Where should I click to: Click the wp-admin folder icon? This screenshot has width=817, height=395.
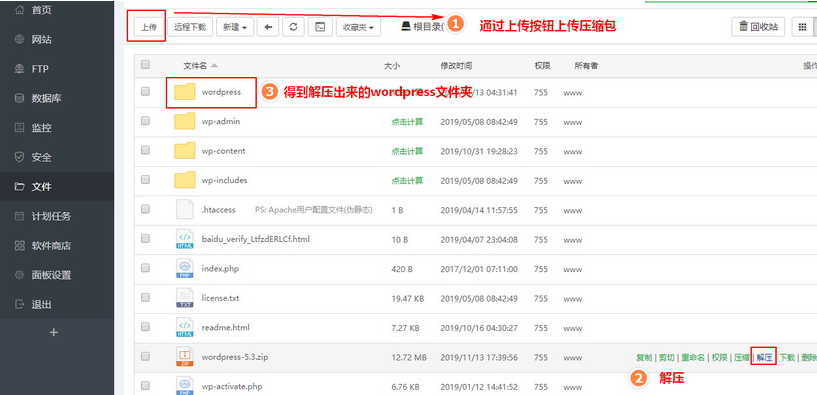(184, 121)
